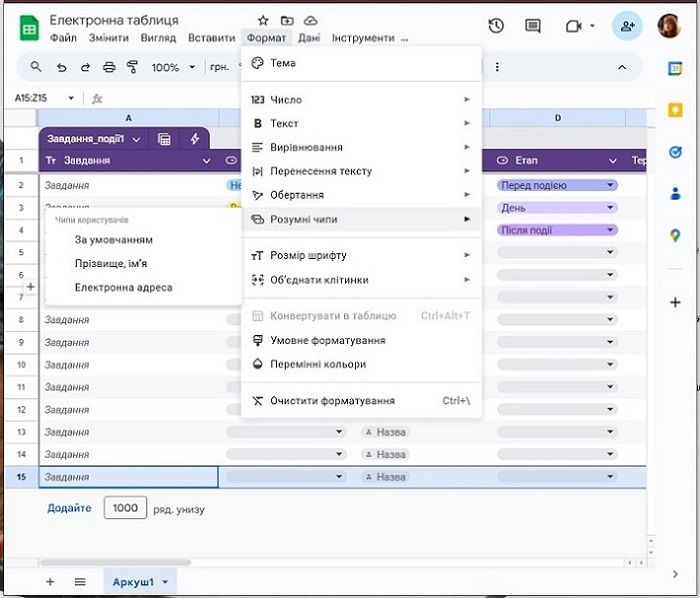The image size is (700, 598).
Task: Open the Завдання_події1 table name dropdown
Action: [136, 139]
